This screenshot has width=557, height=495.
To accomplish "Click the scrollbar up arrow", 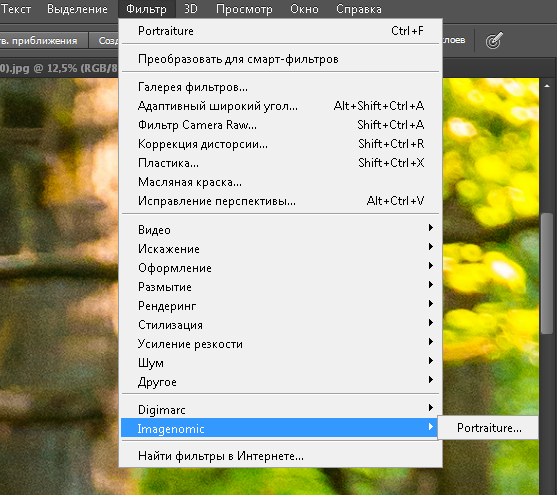I will point(547,86).
